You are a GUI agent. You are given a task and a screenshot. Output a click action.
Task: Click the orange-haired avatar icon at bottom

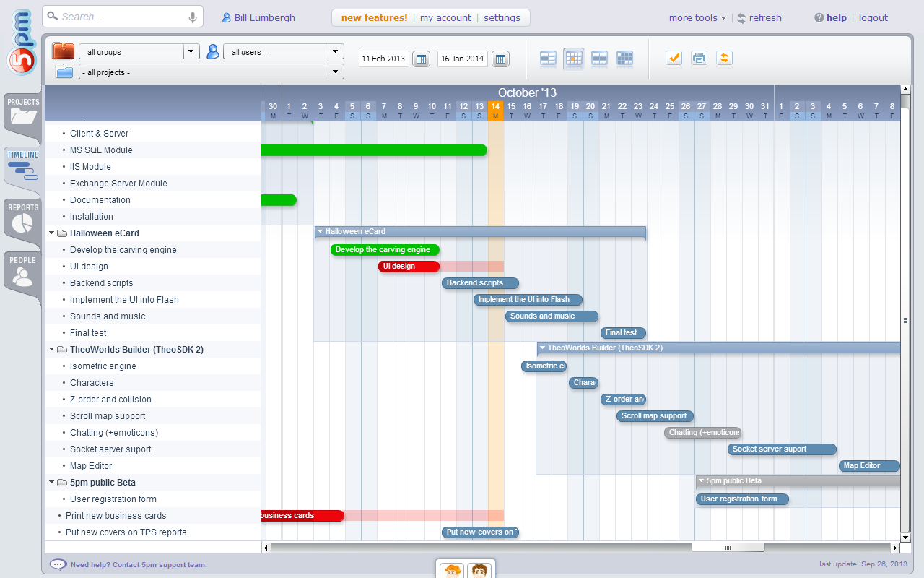click(453, 571)
